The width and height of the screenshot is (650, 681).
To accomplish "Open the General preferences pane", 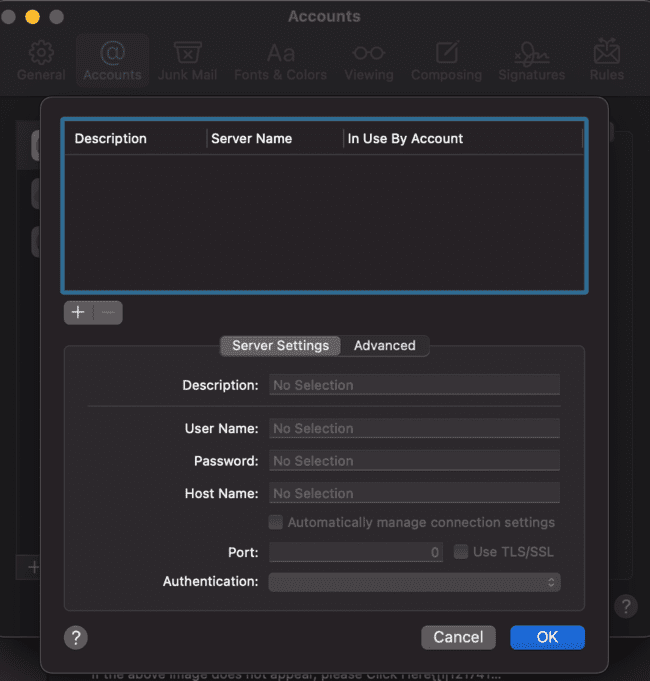I will [41, 61].
